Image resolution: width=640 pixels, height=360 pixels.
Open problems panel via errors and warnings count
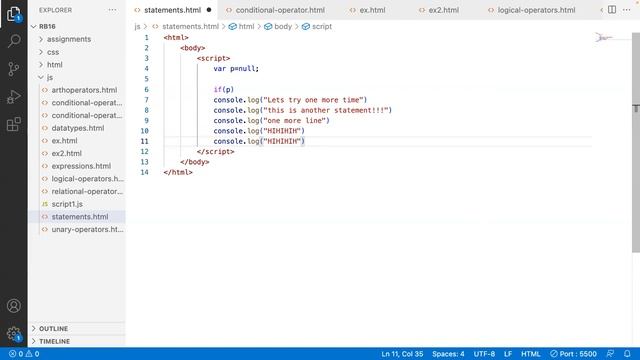pos(24,354)
